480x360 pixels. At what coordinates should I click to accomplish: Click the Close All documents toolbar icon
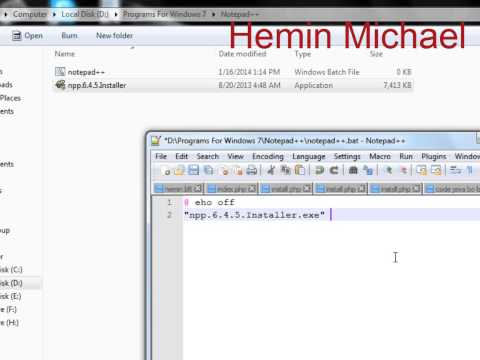pyautogui.click(x=238, y=170)
